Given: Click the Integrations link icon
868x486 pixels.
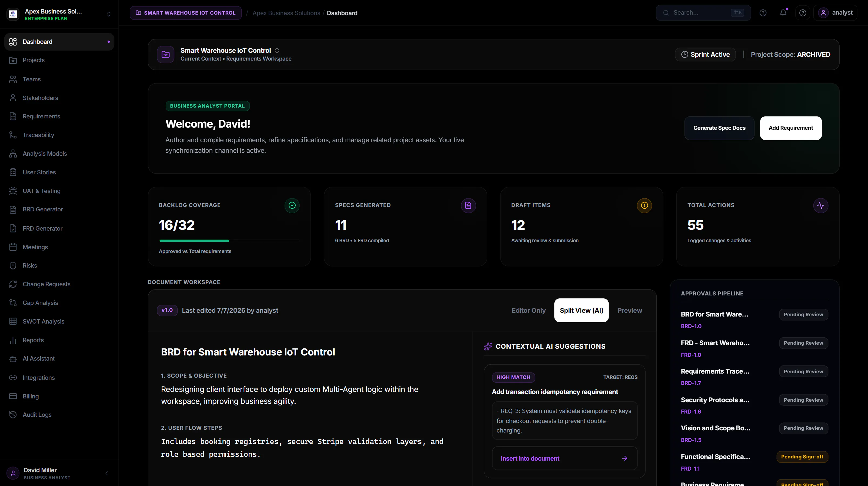Looking at the screenshot, I should pos(13,378).
